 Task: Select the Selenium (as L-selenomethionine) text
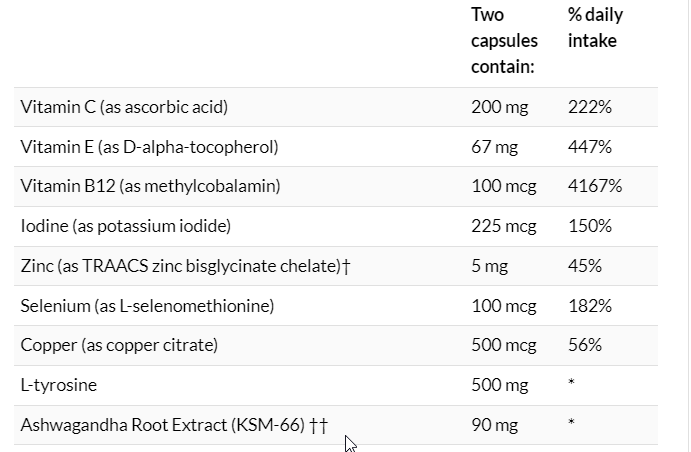[x=147, y=305]
